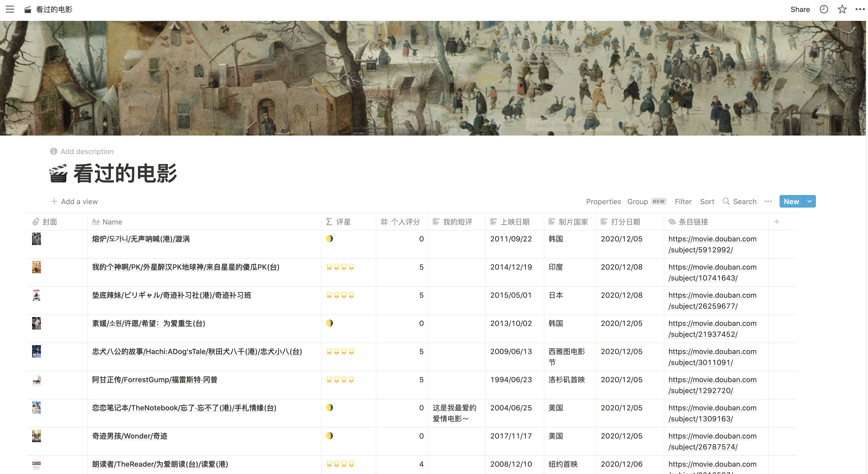Click the blue New button
Image resolution: width=868 pixels, height=474 pixels.
point(791,201)
